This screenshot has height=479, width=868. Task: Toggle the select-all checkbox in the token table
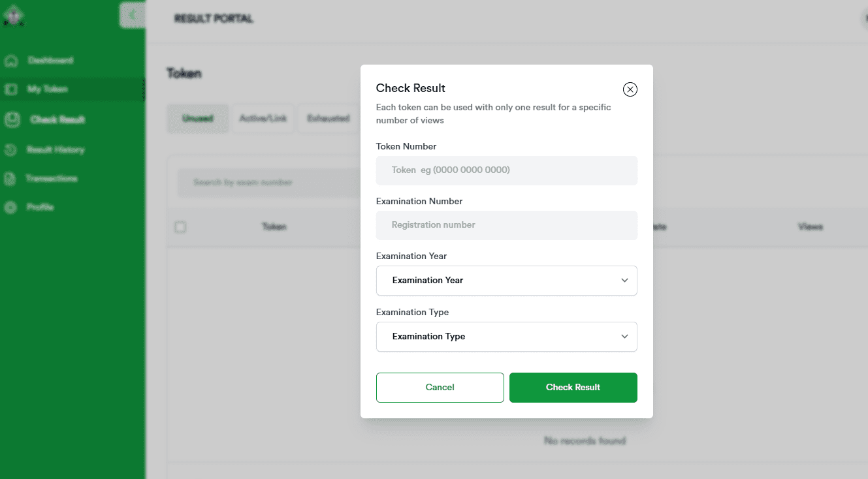(x=180, y=227)
